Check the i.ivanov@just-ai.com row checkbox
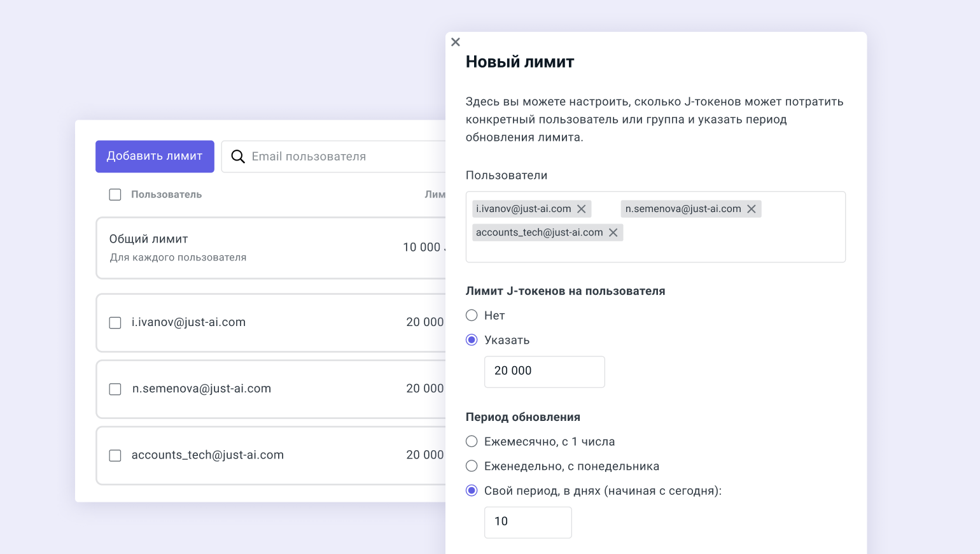980x554 pixels. tap(115, 323)
